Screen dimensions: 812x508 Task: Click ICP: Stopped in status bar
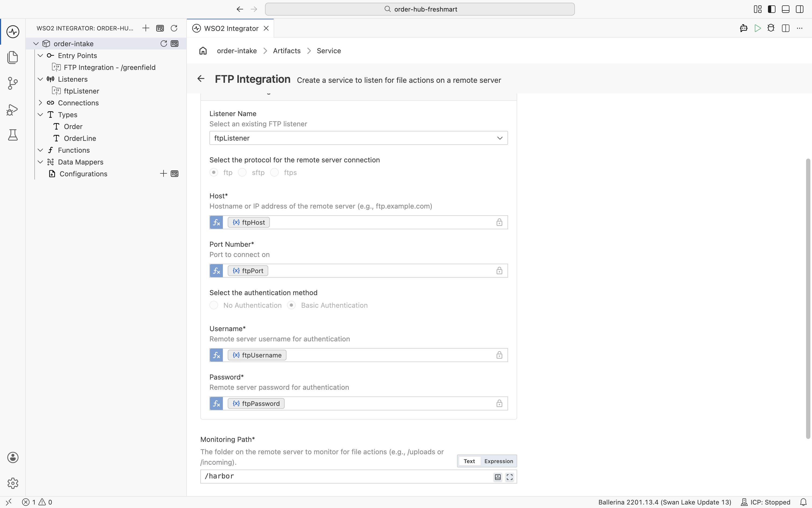[x=765, y=502]
